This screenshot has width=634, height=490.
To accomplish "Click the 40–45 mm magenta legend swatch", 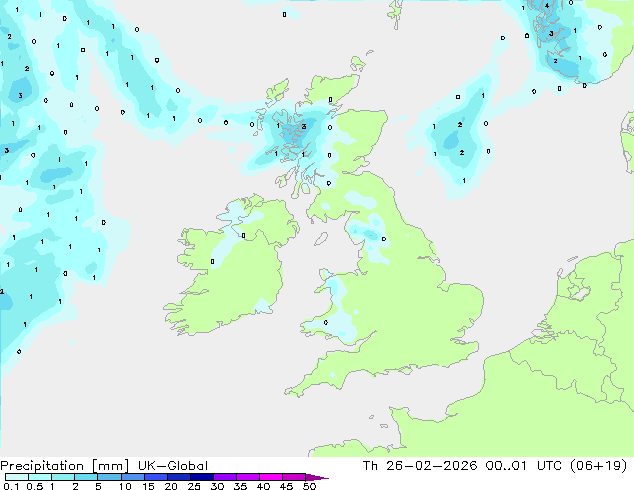I will click(271, 477).
